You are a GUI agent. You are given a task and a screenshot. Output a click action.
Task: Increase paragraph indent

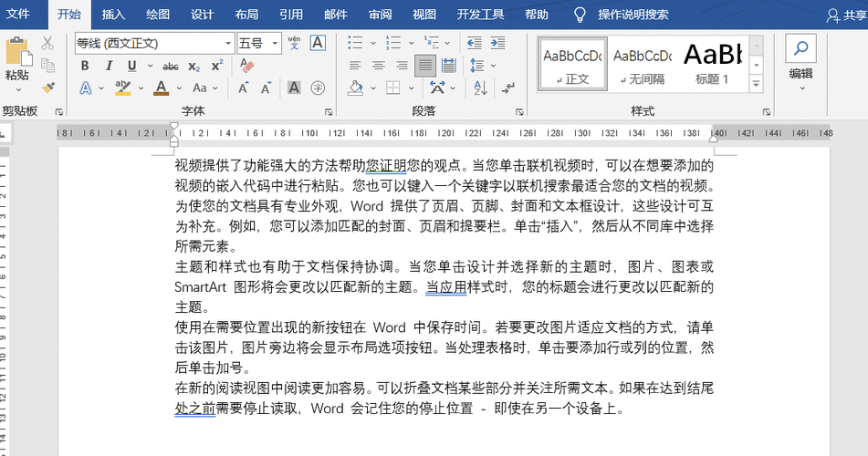[497, 43]
